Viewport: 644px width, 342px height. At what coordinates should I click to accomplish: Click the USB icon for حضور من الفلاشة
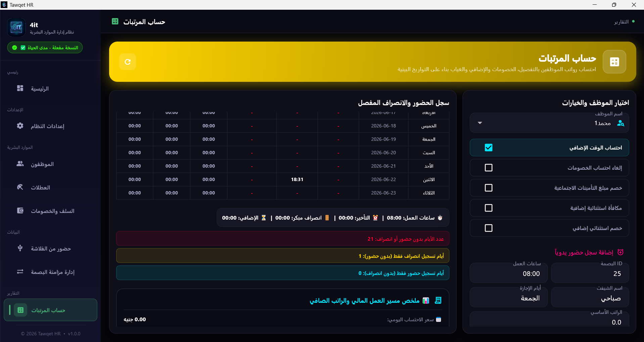pos(20,248)
